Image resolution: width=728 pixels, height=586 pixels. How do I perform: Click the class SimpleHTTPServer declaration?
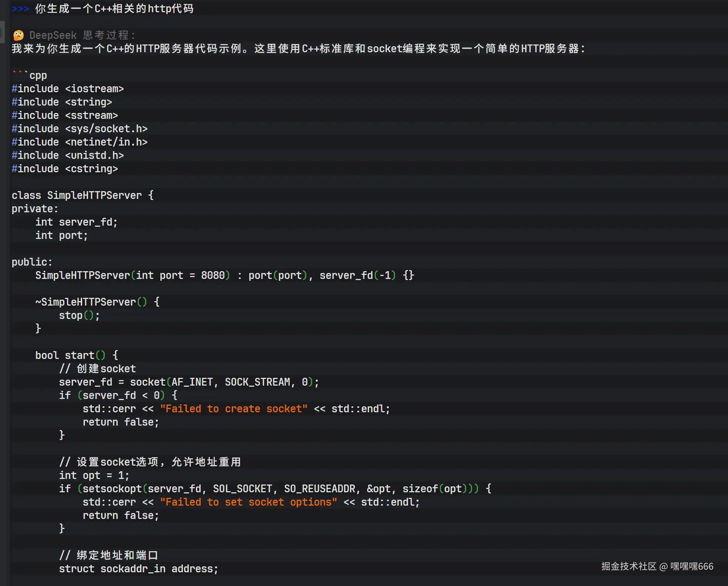pos(82,196)
